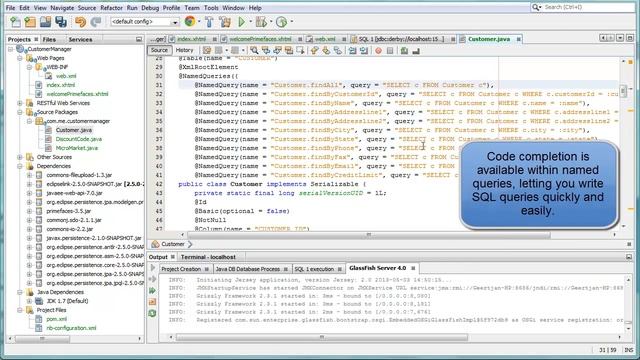Click the Build Project hammer icon
The height and width of the screenshot is (360, 640).
click(209, 22)
